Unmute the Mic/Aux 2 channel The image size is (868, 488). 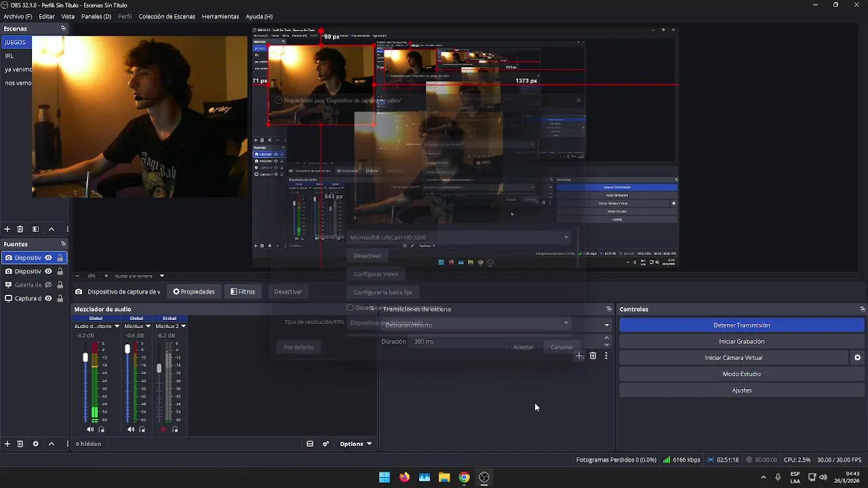point(163,430)
